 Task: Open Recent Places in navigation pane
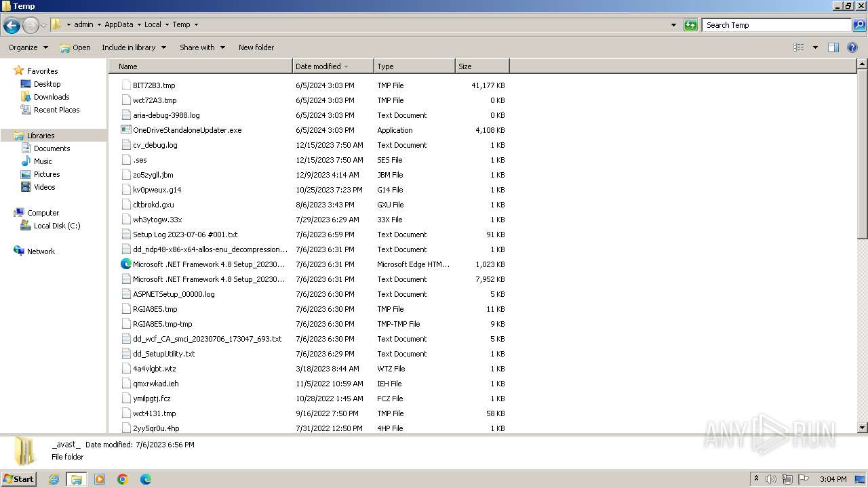tap(56, 110)
